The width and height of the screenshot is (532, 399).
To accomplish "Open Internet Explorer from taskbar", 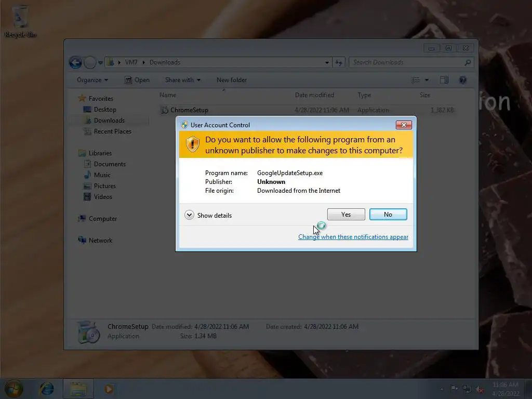I will (46, 389).
